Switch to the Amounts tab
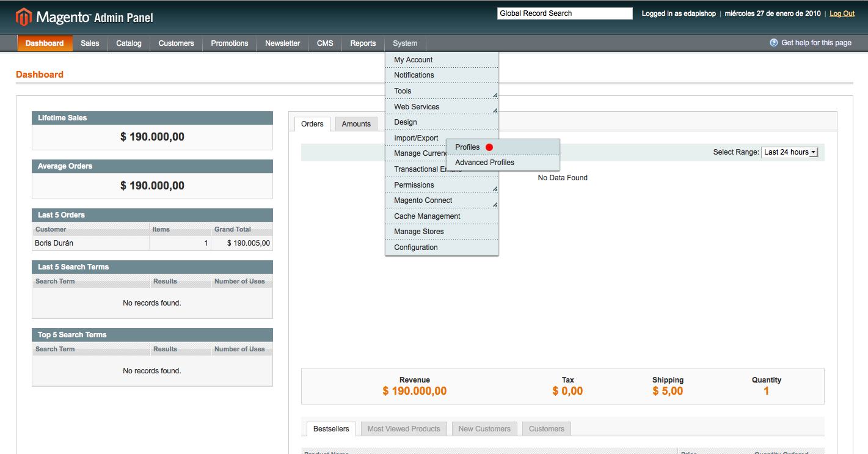Screen dimensions: 868x454 (x=356, y=124)
